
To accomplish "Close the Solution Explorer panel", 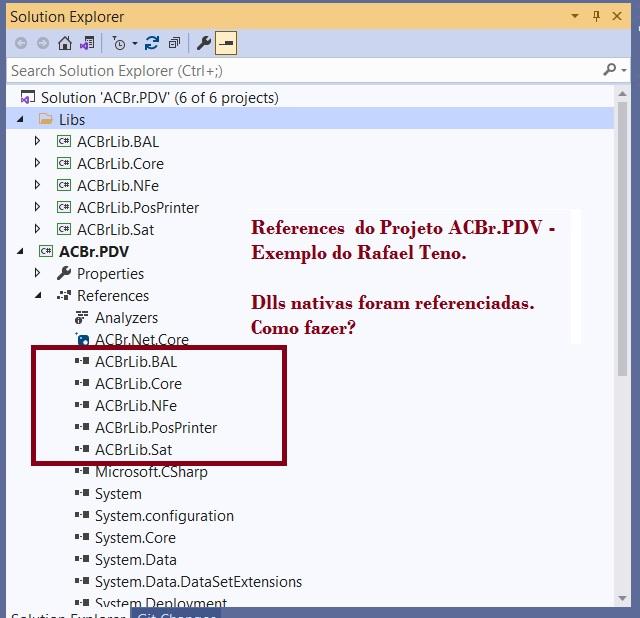I will (x=617, y=16).
